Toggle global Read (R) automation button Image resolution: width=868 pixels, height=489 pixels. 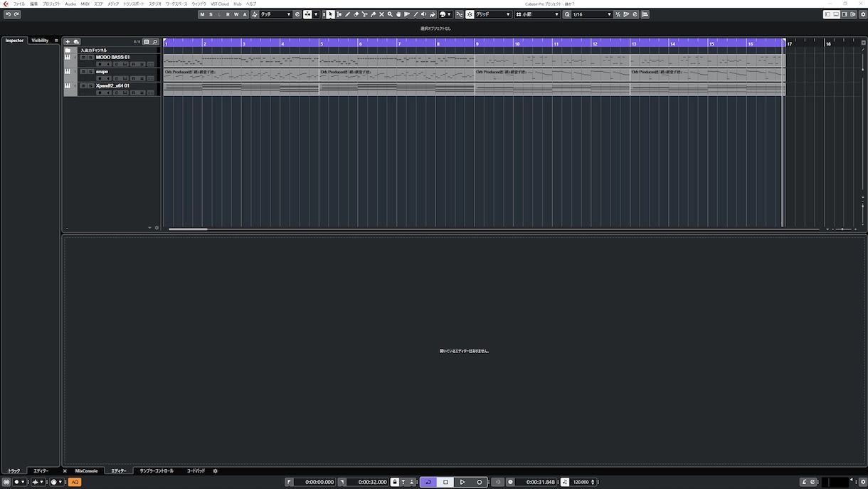tap(228, 14)
